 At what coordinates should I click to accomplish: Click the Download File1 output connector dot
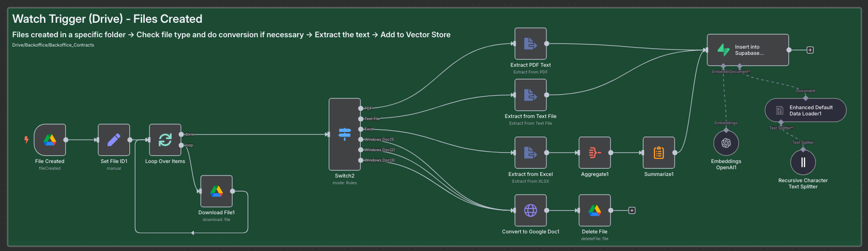(233, 191)
